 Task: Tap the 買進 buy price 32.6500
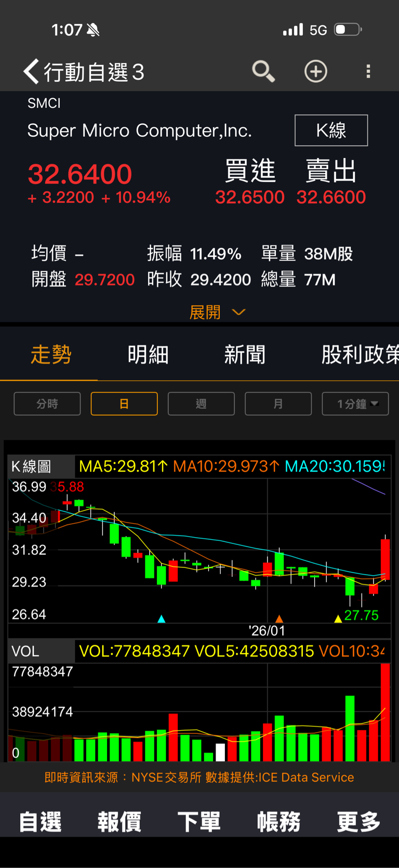point(250,197)
